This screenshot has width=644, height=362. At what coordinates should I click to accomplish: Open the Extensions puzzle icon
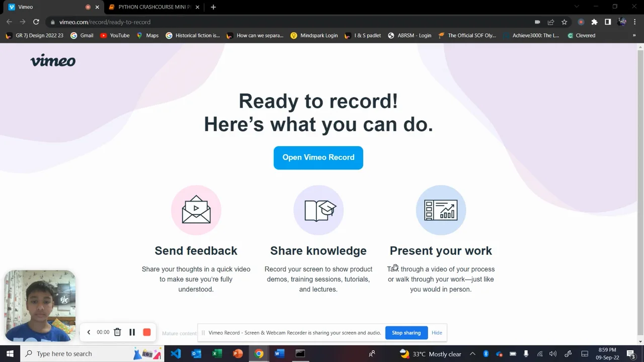coord(594,22)
